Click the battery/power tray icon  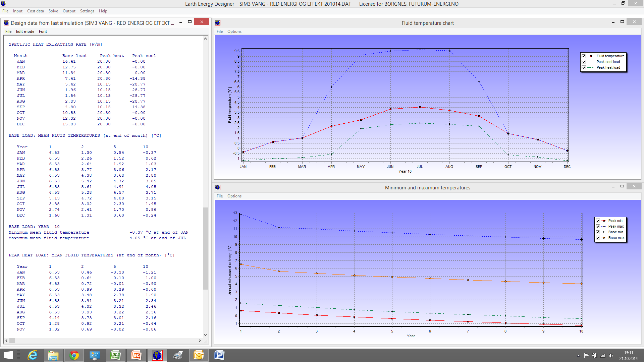pos(594,356)
